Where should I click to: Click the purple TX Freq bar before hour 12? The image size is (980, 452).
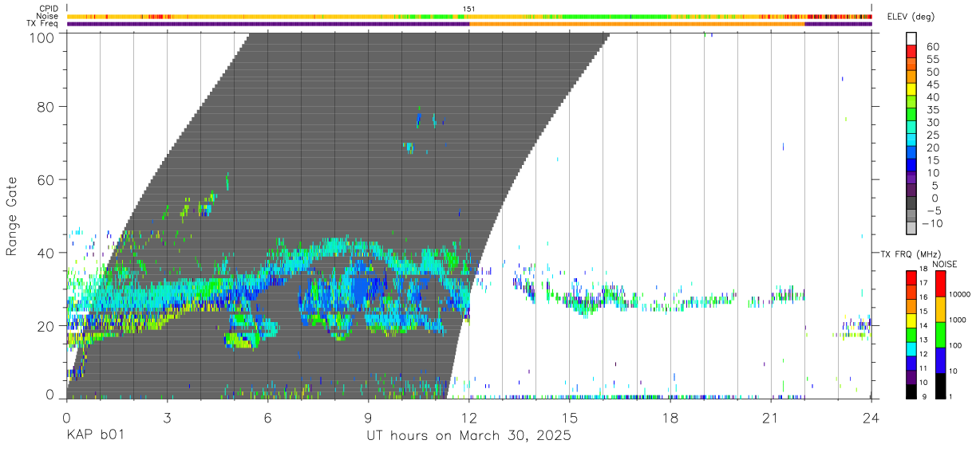pos(267,24)
